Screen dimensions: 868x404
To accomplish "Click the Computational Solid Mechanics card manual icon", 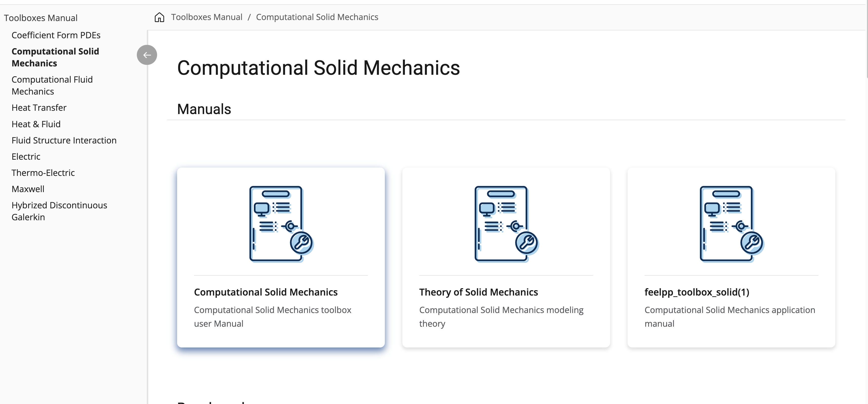I will pos(281,224).
